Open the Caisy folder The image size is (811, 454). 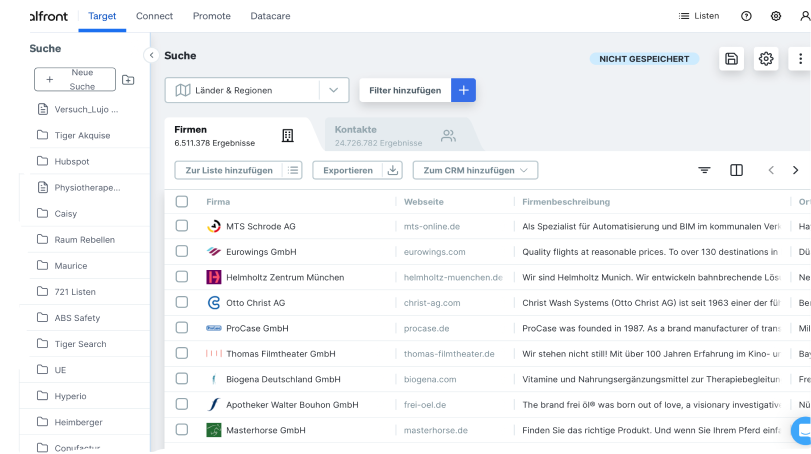click(x=66, y=214)
